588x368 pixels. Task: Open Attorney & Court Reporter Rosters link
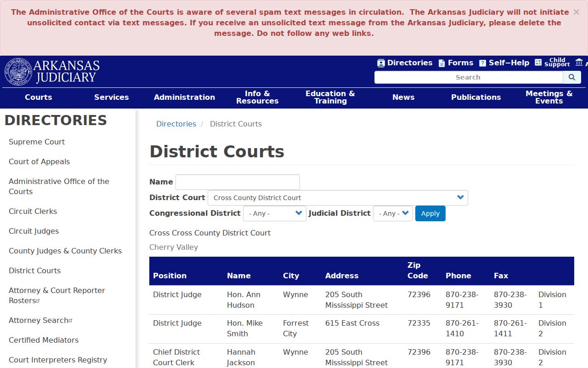click(x=57, y=295)
